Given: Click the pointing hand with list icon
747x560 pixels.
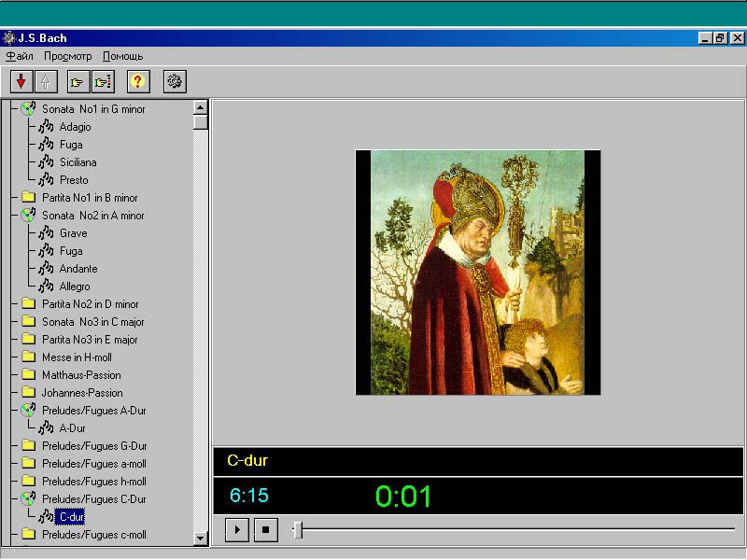Looking at the screenshot, I should 102,81.
